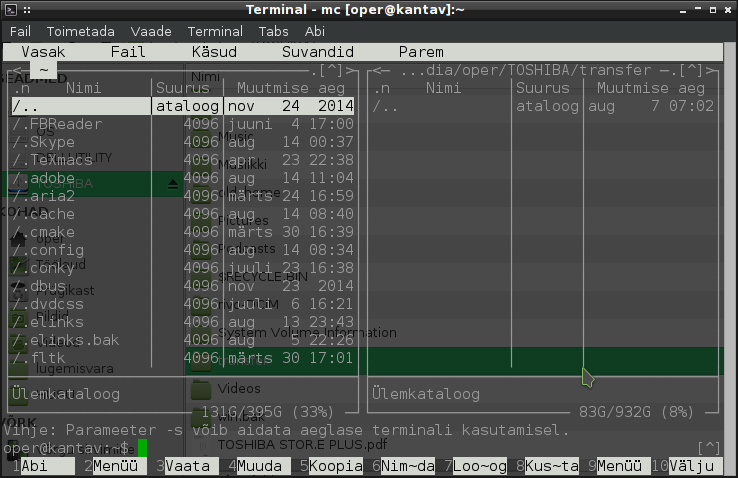738x478 pixels.
Task: Select the /.elinks.bak directory row
Action: click(183, 340)
